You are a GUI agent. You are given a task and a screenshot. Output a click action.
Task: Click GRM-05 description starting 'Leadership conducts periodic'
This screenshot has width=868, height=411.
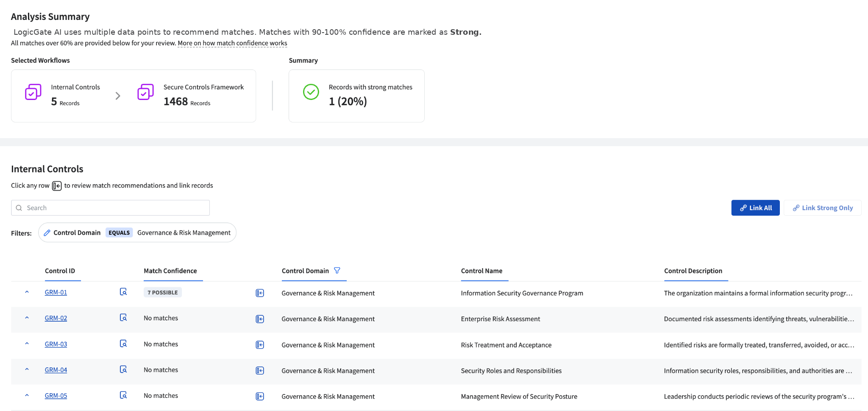tap(759, 397)
